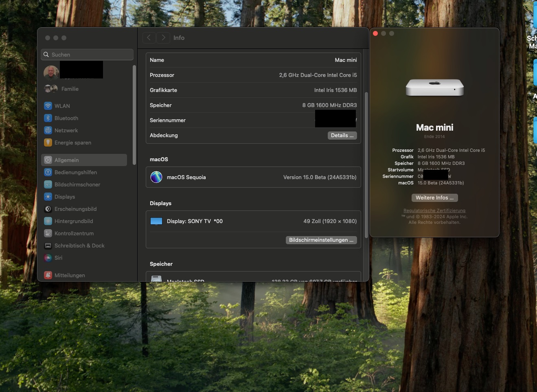Click 'Display: SONY TV *00' label
Image resolution: width=537 pixels, height=392 pixels.
tap(195, 221)
